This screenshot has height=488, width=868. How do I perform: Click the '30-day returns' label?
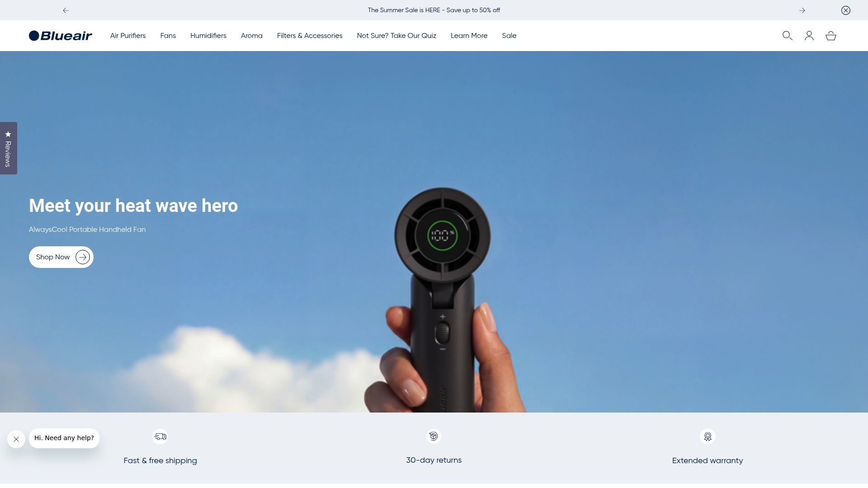click(x=434, y=460)
